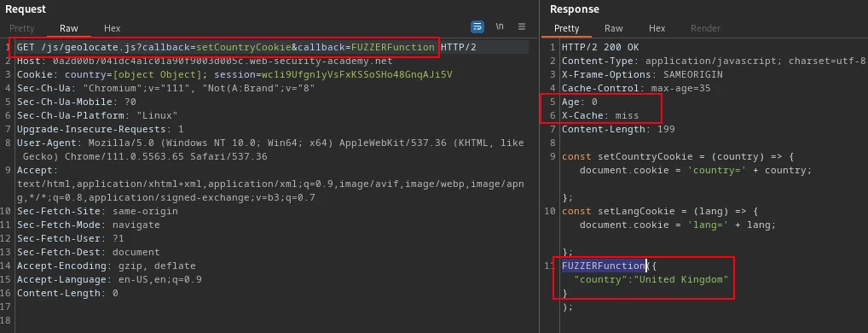868x333 pixels.
Task: Click the Content-Length: 199 response header
Action: tap(618, 129)
